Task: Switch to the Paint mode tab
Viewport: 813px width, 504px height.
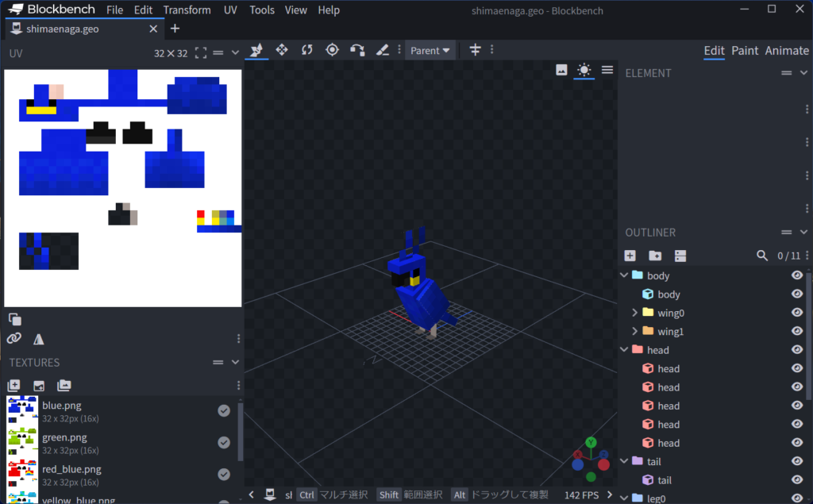Action: coord(745,50)
